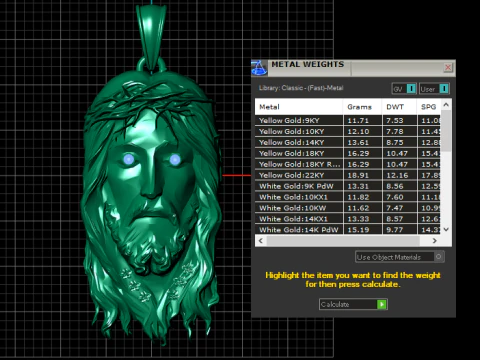The height and width of the screenshot is (360, 480).
Task: Click the 7.60 DWT cell
Action: click(400, 197)
